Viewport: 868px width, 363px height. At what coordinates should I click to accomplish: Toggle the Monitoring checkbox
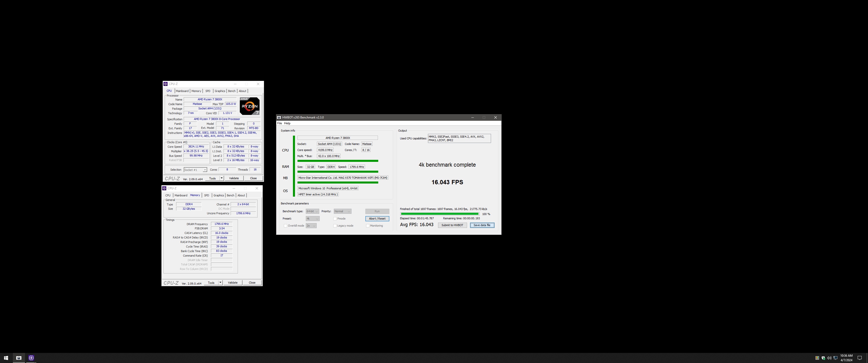[368, 226]
